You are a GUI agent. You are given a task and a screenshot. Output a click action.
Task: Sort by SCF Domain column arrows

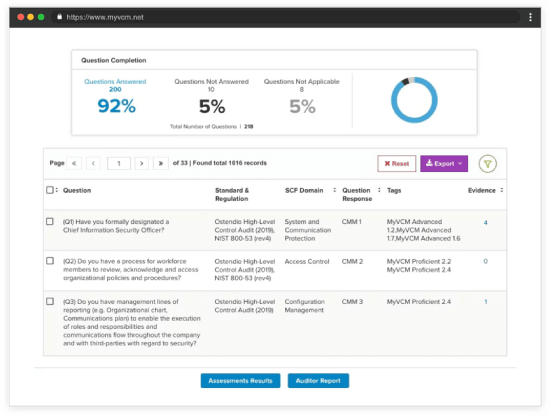click(x=335, y=190)
